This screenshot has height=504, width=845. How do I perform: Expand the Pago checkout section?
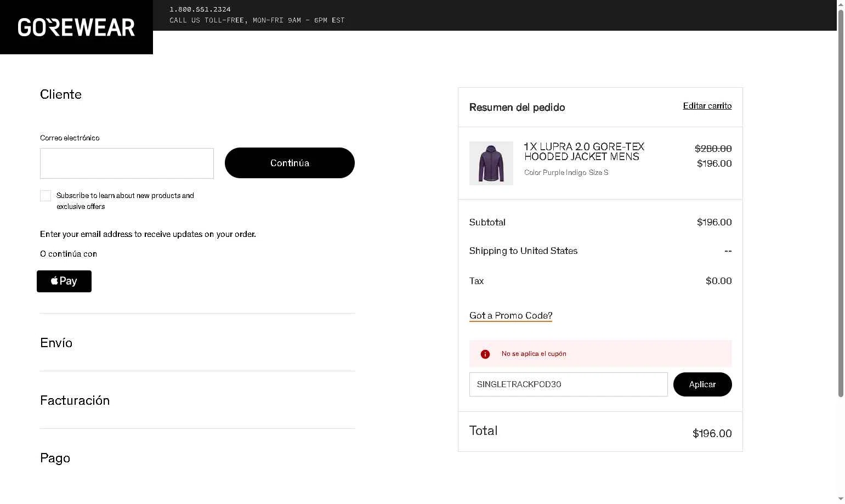click(55, 458)
